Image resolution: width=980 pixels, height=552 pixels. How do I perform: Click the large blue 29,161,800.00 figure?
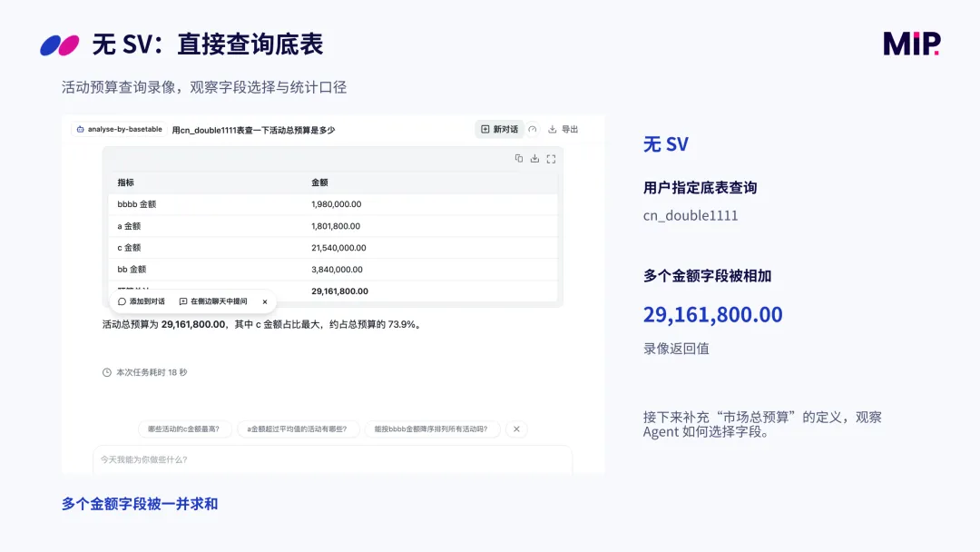click(712, 314)
